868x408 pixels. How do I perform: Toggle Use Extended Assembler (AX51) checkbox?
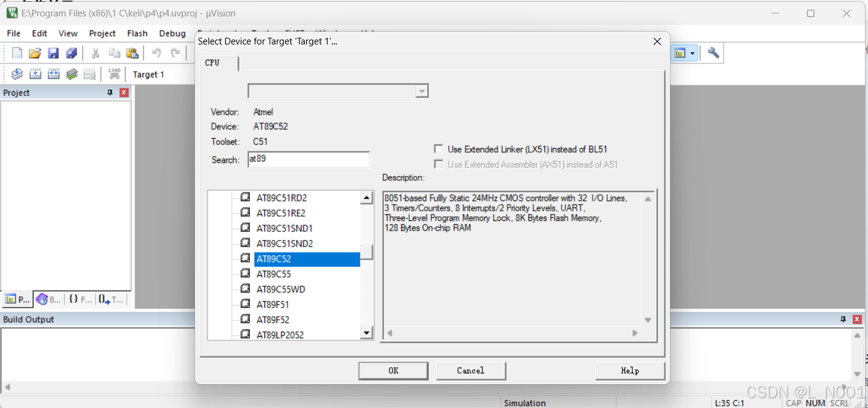[x=439, y=164]
